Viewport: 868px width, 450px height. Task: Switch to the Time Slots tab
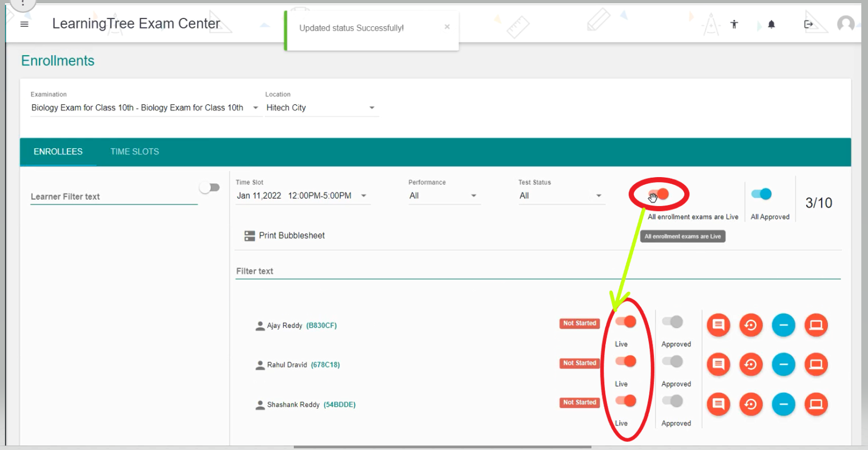coord(135,151)
